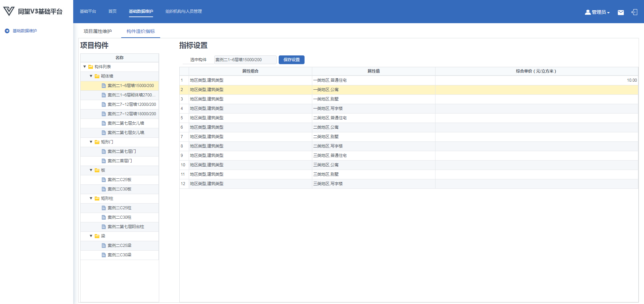Click the 梁 folder icon

pyautogui.click(x=97, y=236)
